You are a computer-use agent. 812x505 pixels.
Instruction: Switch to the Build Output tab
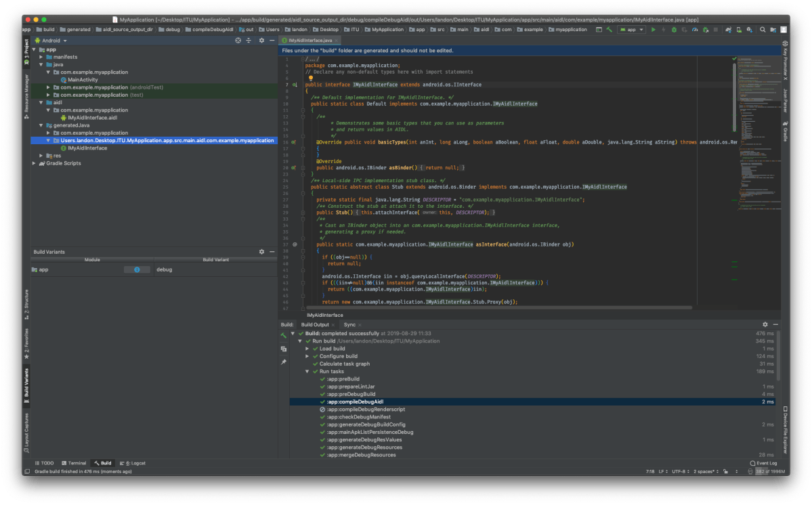pyautogui.click(x=315, y=324)
